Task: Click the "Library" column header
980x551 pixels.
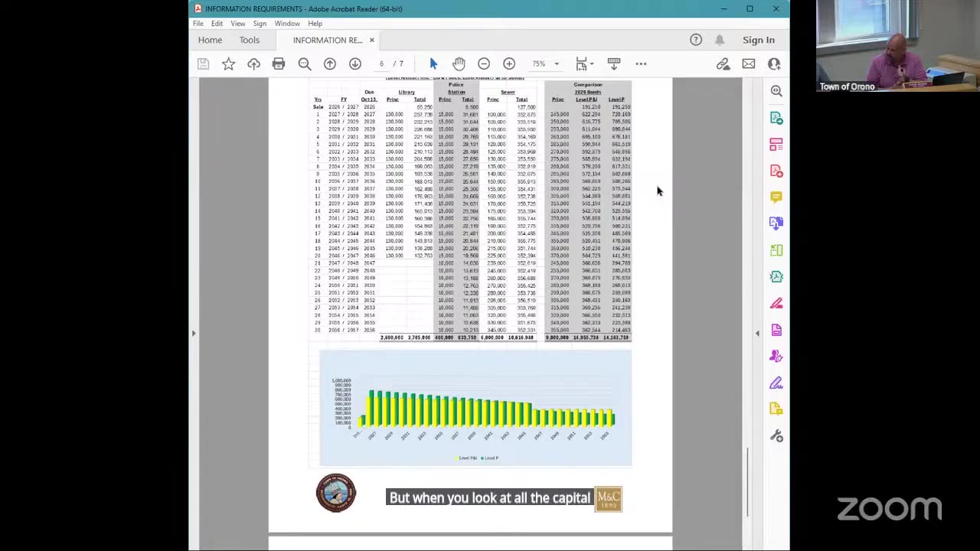Action: point(407,93)
